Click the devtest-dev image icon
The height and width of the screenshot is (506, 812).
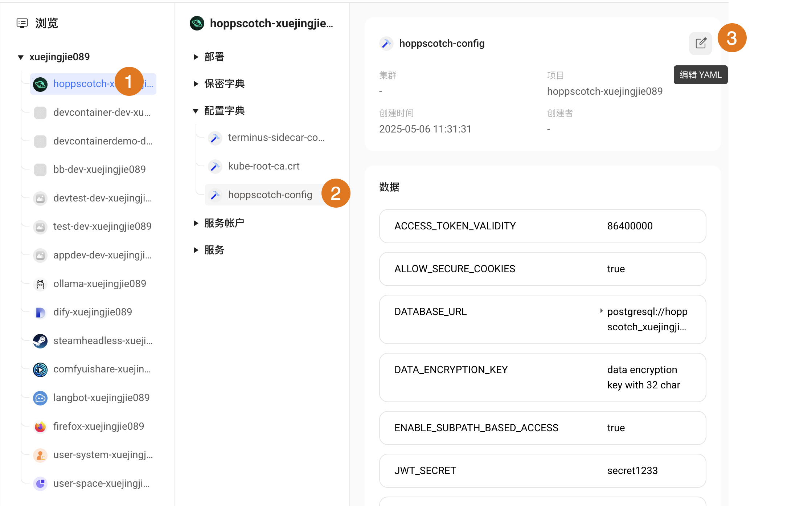click(x=40, y=198)
